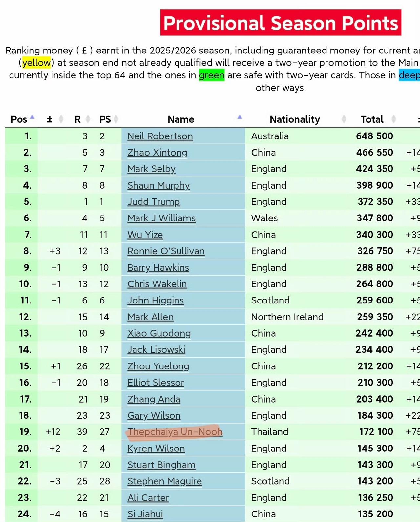Open Neil Robertson's player page
420x522 pixels.
coord(160,136)
